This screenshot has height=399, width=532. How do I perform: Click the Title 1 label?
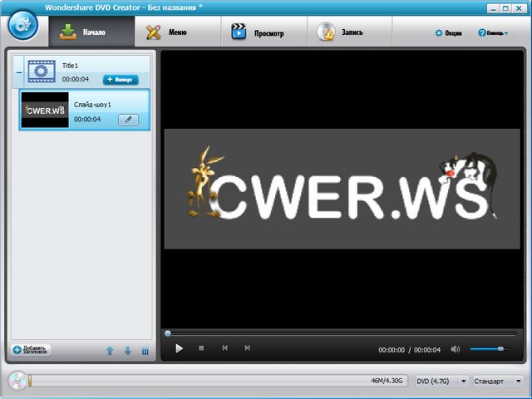70,66
